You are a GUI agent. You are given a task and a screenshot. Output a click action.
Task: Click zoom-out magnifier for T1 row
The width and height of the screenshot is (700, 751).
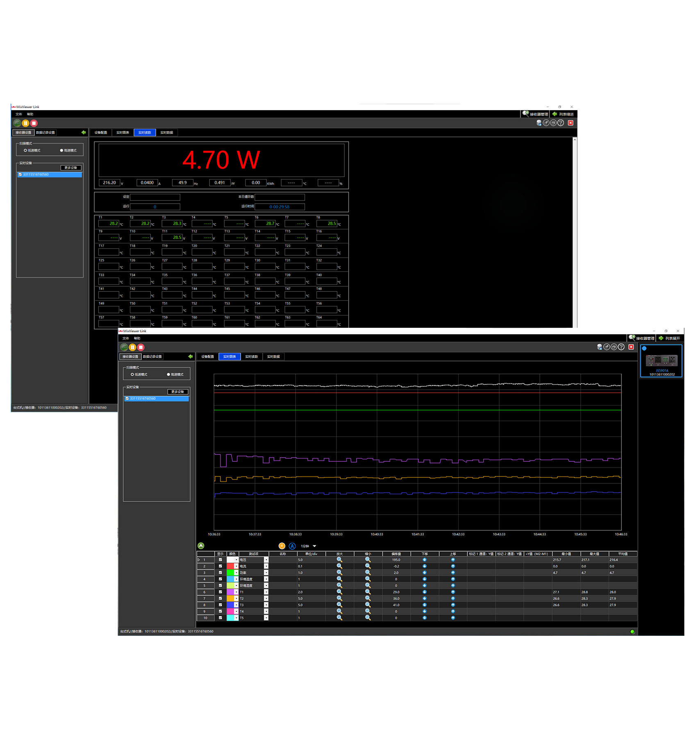pos(368,592)
